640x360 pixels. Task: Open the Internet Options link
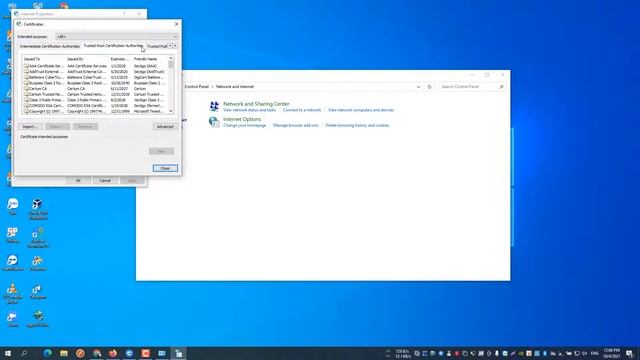(x=242, y=119)
